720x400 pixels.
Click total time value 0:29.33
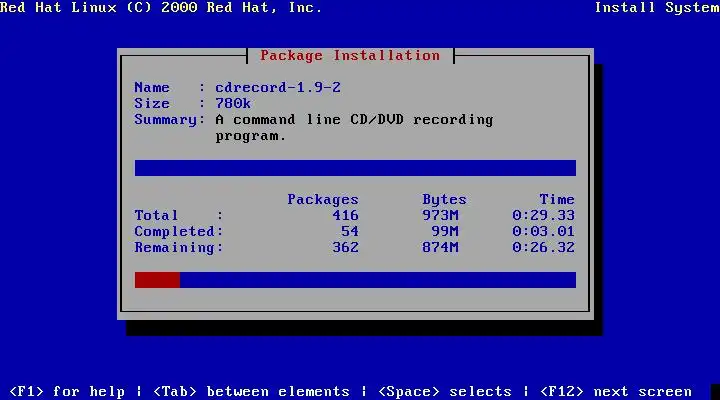coord(543,215)
